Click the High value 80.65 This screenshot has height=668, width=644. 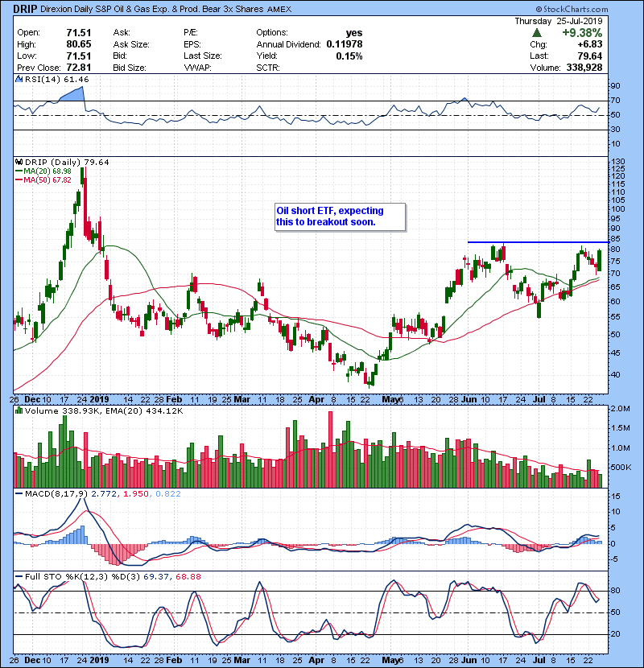point(79,44)
